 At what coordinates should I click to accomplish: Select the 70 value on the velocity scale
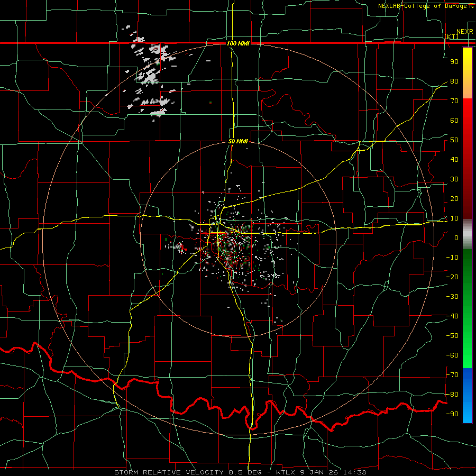(454, 101)
